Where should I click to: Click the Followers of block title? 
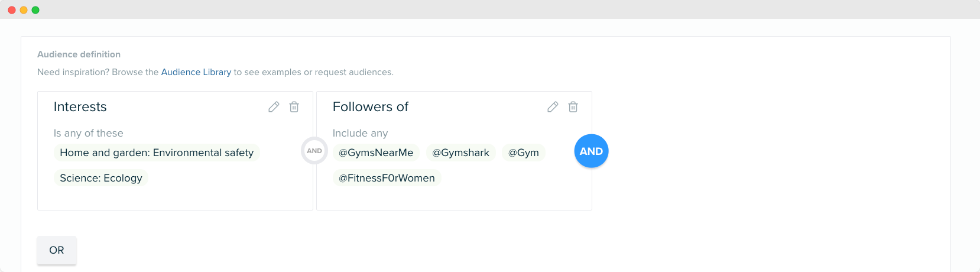(371, 107)
